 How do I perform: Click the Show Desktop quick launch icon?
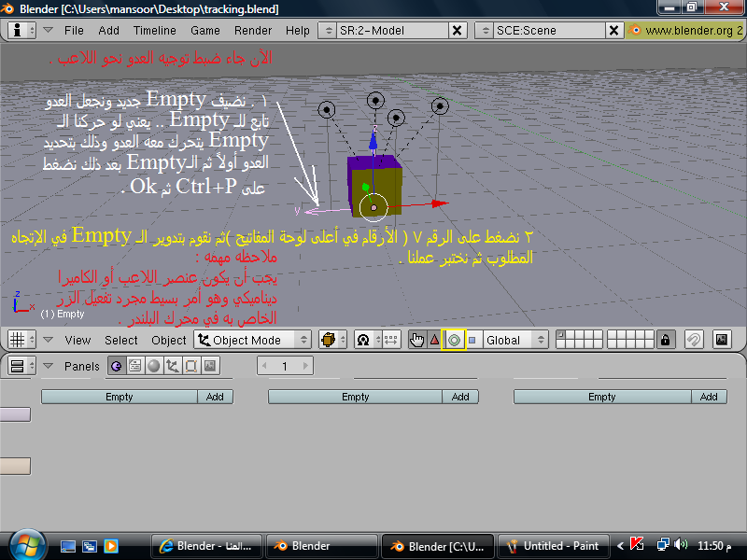(68, 546)
